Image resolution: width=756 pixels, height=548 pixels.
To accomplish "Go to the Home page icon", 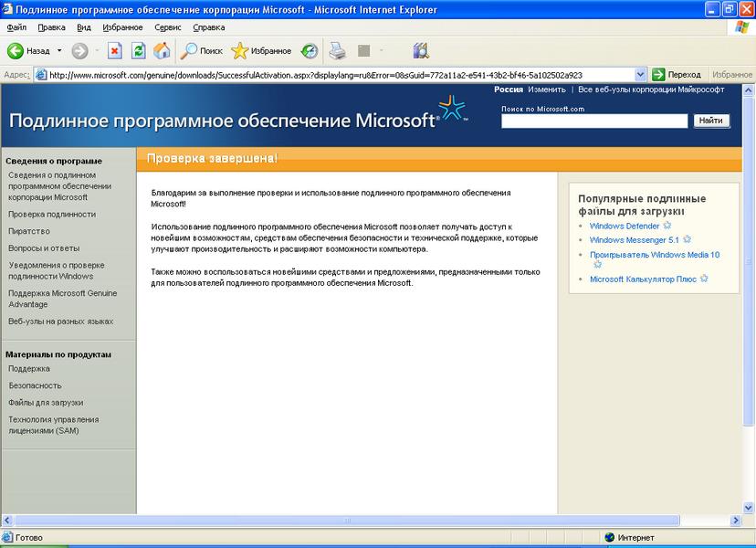I will (162, 51).
